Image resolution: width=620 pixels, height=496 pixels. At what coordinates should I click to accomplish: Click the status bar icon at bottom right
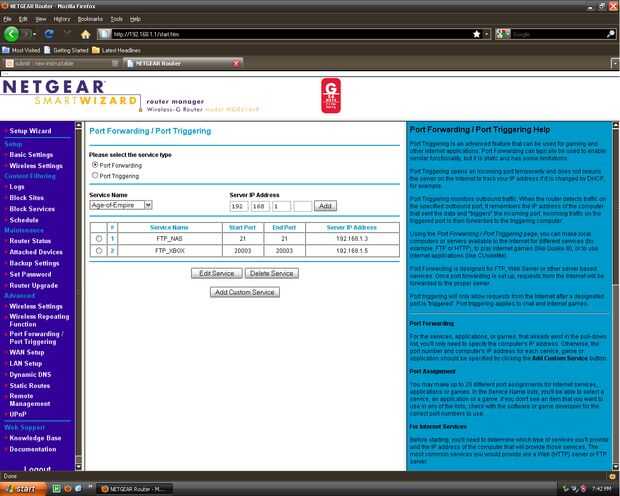tap(612, 477)
